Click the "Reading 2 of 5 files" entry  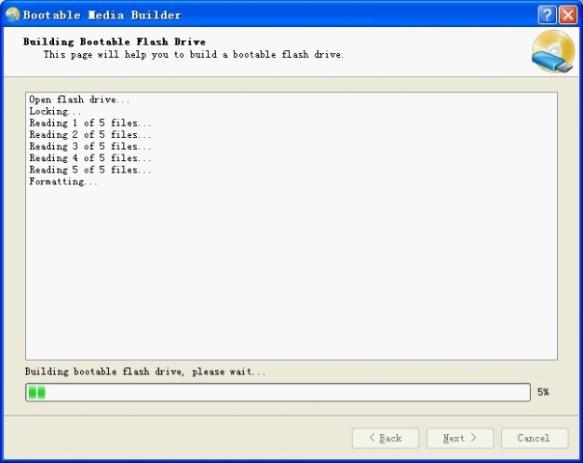tap(90, 135)
